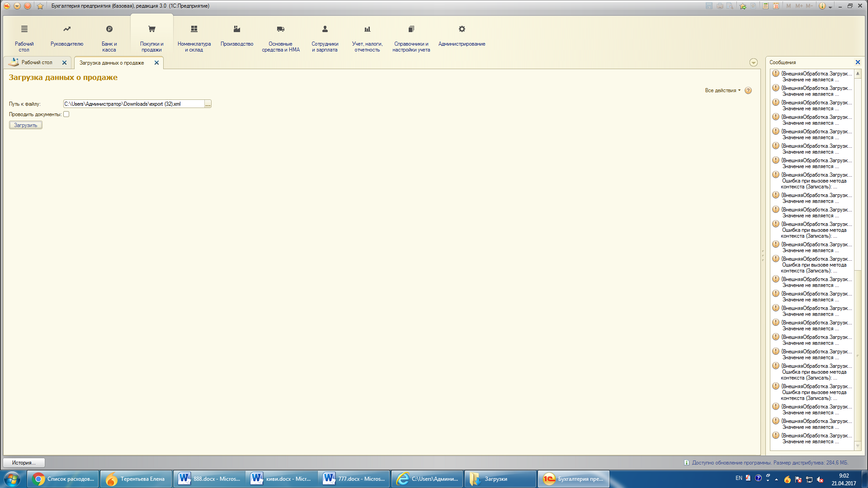Open Банк и касса section
Viewport: 868px width, 488px height.
pos(109,38)
